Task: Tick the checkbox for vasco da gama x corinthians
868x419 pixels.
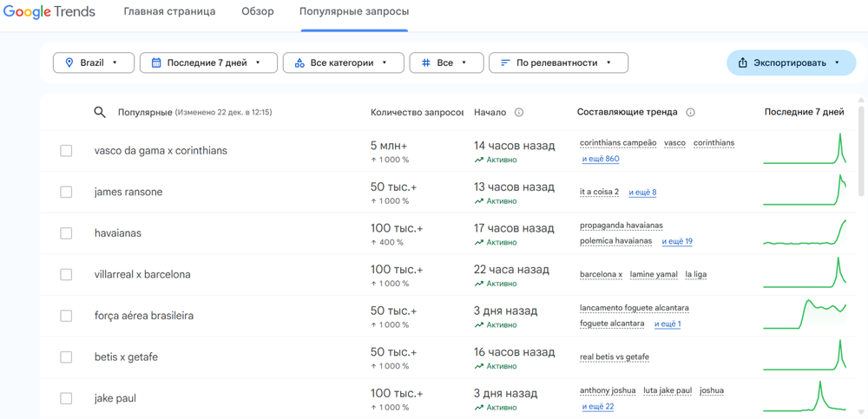Action: click(x=66, y=151)
